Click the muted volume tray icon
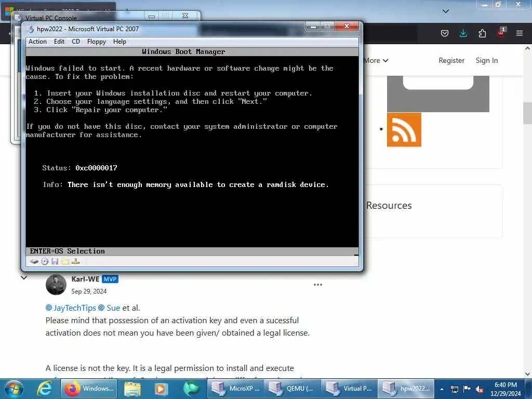This screenshot has height=399, width=532. (480, 390)
